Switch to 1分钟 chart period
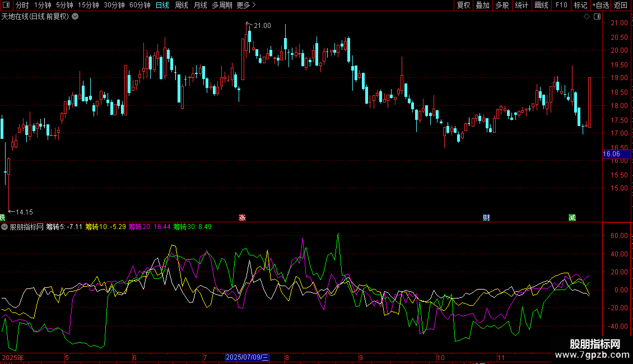This screenshot has height=364, width=633. [43, 5]
